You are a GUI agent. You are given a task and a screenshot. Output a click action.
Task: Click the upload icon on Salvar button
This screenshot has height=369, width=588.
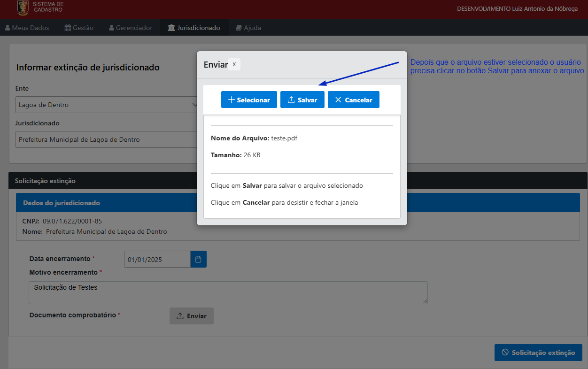(x=291, y=100)
